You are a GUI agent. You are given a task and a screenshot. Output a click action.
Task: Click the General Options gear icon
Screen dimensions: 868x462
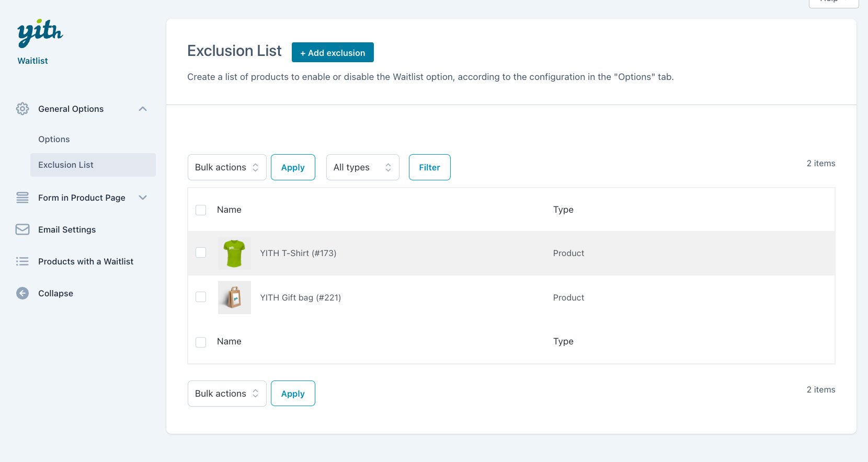(x=22, y=109)
